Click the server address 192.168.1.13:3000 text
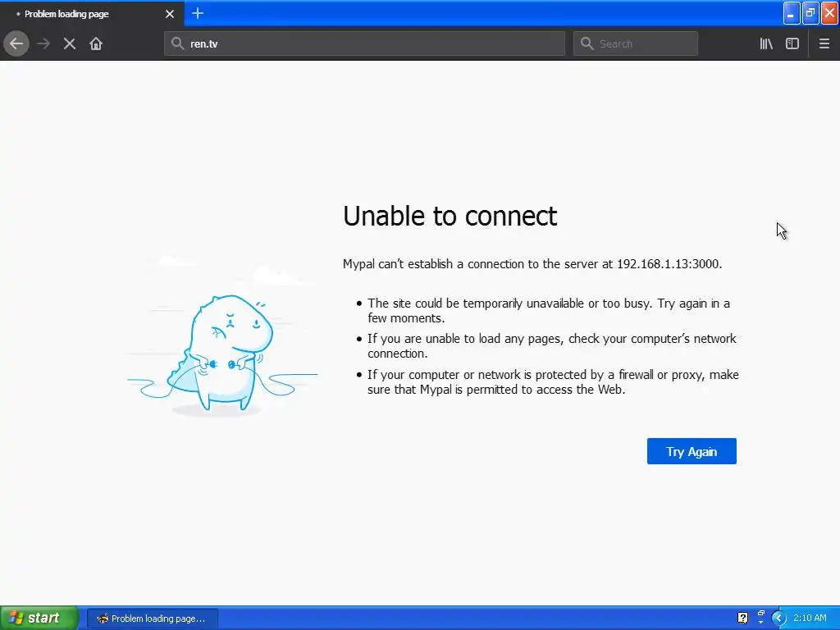The image size is (840, 630). coord(668,264)
